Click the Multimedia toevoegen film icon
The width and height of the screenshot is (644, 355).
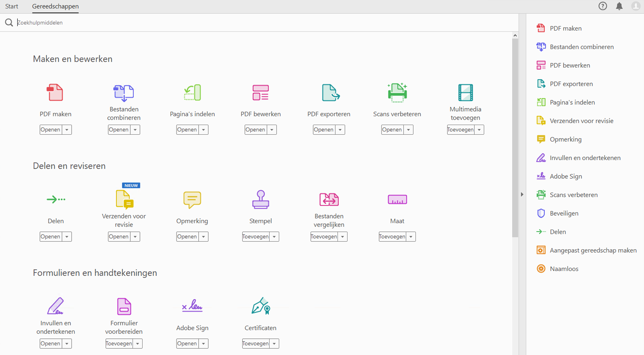click(465, 92)
